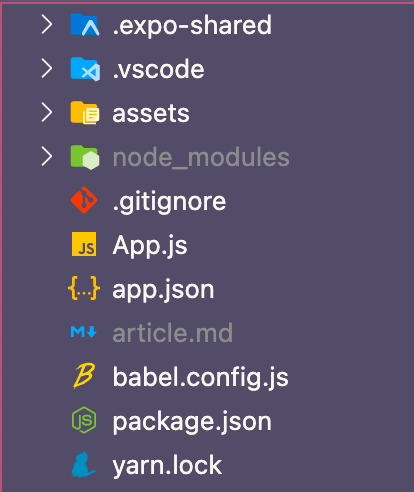Image resolution: width=414 pixels, height=492 pixels.
Task: Open the package.json file
Action: coord(192,423)
